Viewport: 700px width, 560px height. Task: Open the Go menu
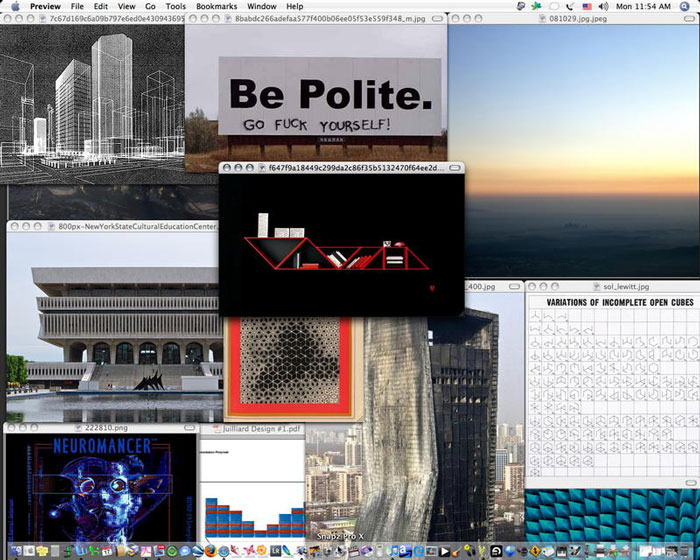click(150, 6)
